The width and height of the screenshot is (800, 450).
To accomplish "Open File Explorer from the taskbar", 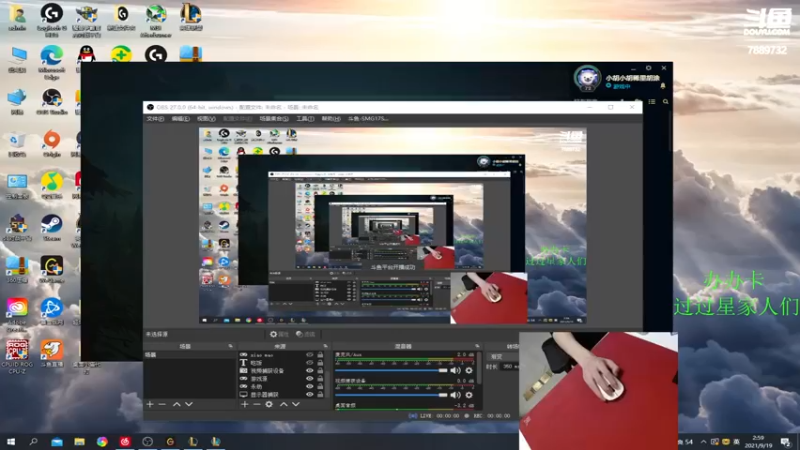I will 80,441.
